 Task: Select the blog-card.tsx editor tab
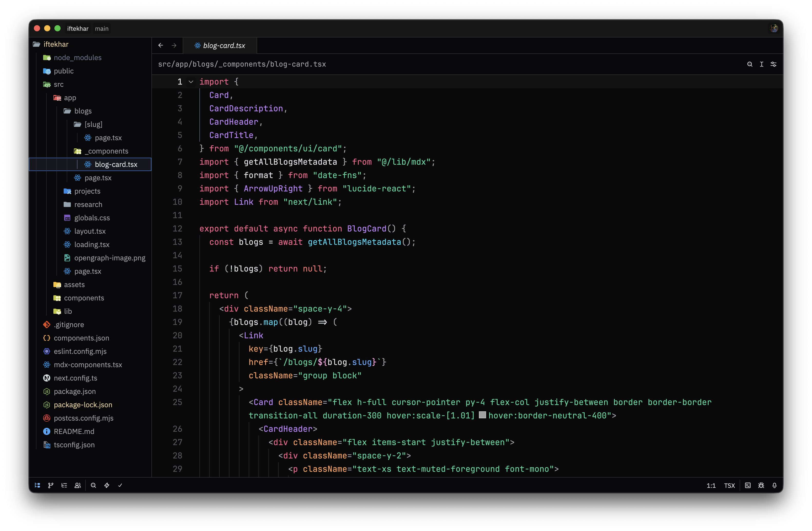tap(220, 45)
